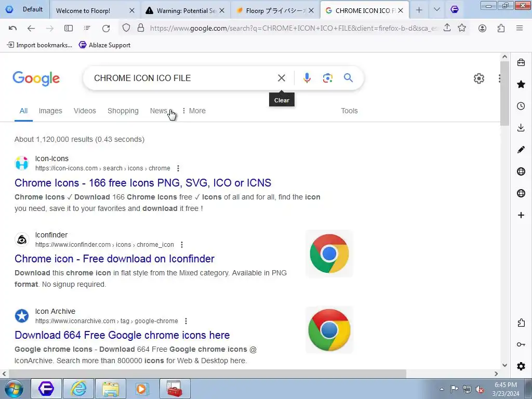The height and width of the screenshot is (399, 532).
Task: Open File Explorer from the taskbar
Action: [111, 389]
